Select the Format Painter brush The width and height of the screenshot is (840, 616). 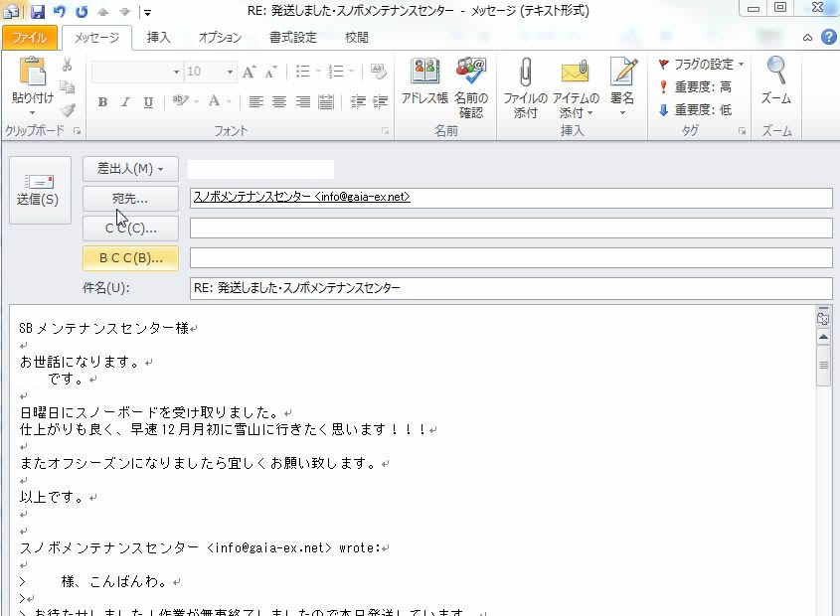pyautogui.click(x=68, y=110)
